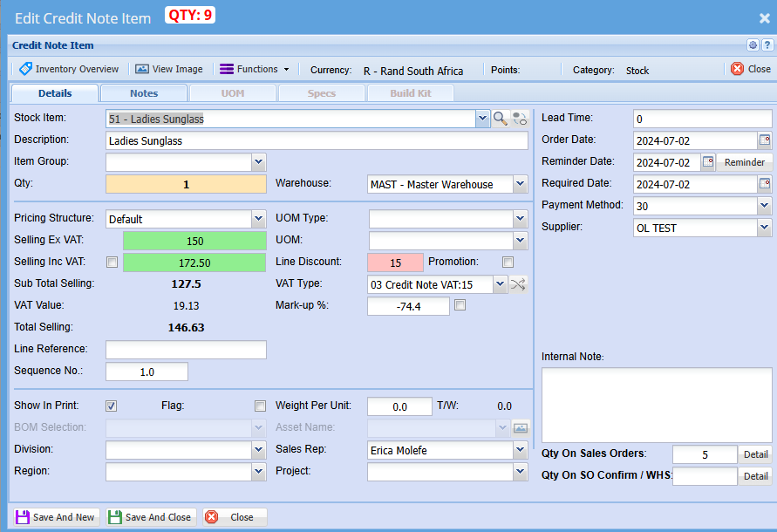Open the Order Date calendar picker

(x=765, y=140)
